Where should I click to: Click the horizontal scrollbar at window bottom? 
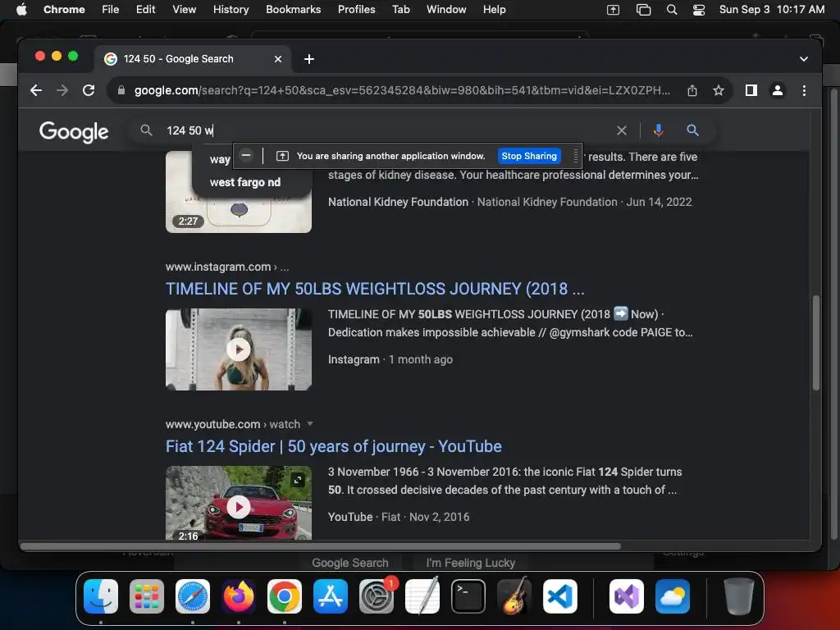(321, 546)
